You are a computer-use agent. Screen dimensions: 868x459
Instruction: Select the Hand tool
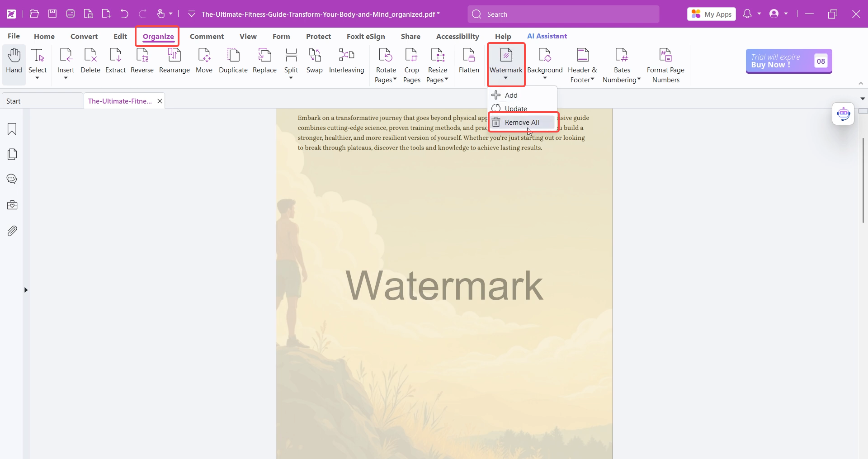pos(14,61)
